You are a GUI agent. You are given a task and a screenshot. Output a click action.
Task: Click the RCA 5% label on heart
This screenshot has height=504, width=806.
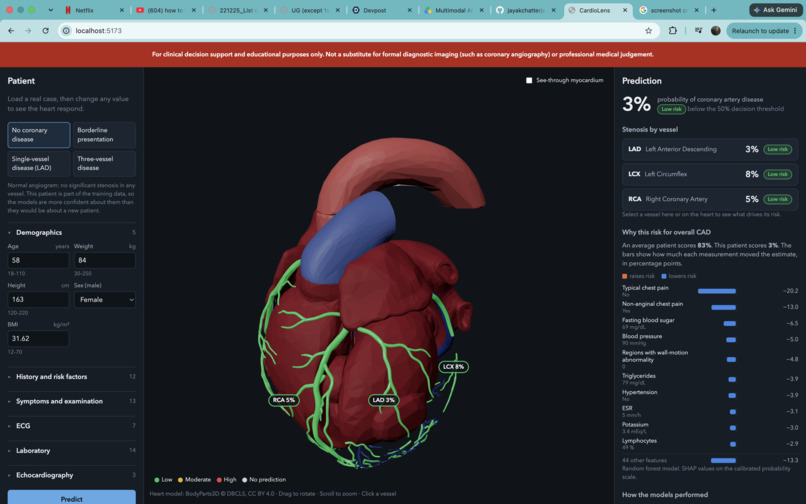[284, 400]
